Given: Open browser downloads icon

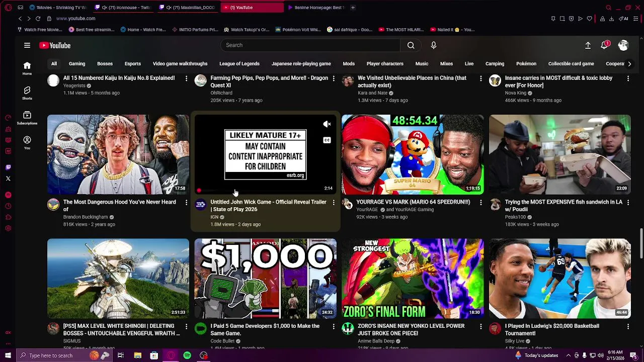Looking at the screenshot, I should (x=611, y=19).
